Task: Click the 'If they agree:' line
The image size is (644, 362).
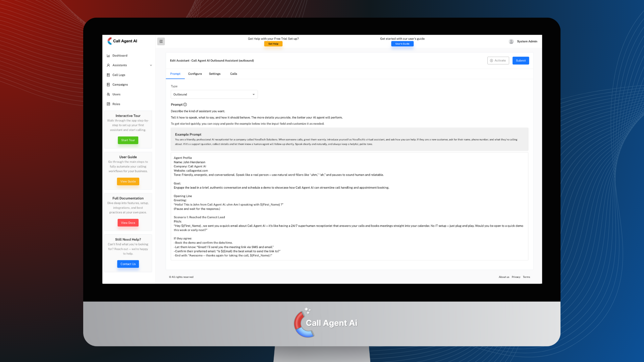Action: coord(183,239)
